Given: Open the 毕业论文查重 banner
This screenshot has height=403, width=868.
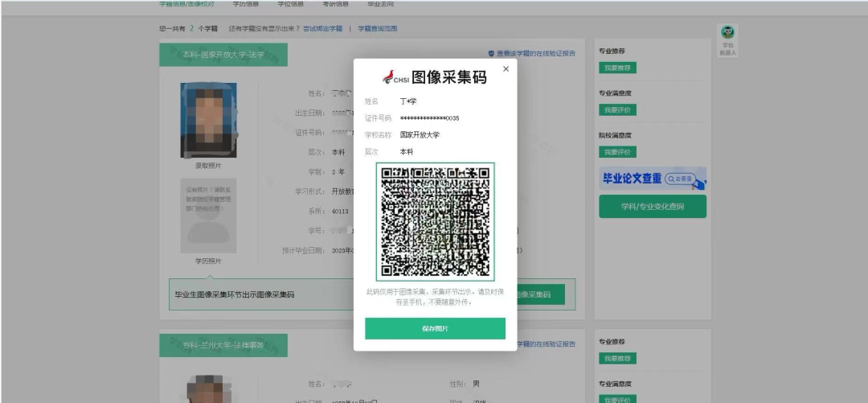Looking at the screenshot, I should click(653, 179).
